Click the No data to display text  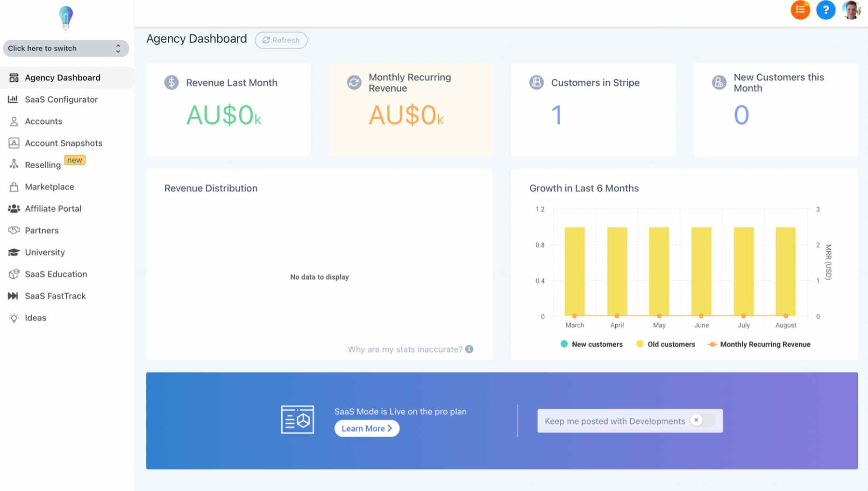coord(320,277)
